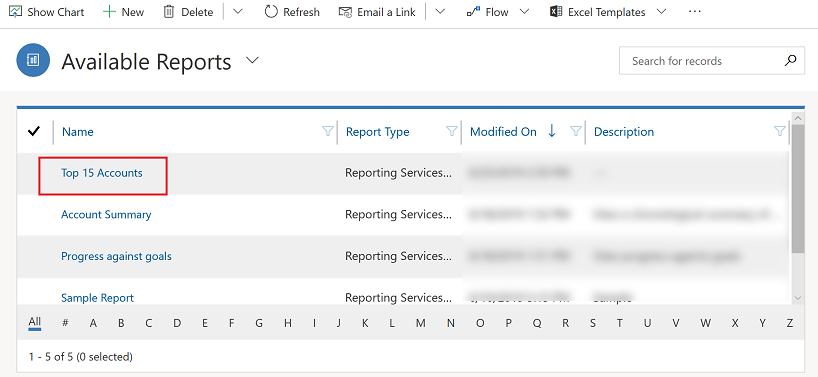The width and height of the screenshot is (818, 377).
Task: Click the 1 - 5 of 5 record count text
Action: [81, 357]
